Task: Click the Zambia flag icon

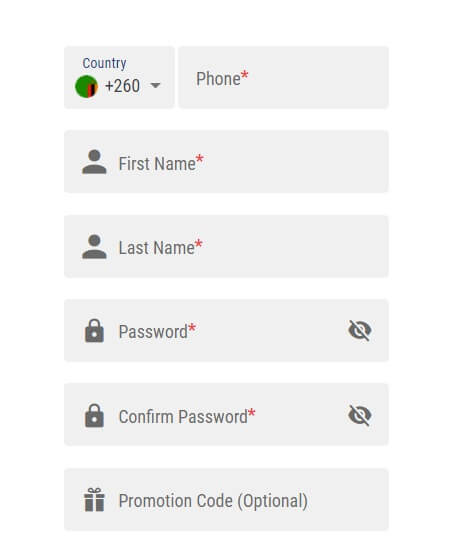Action: 86,86
